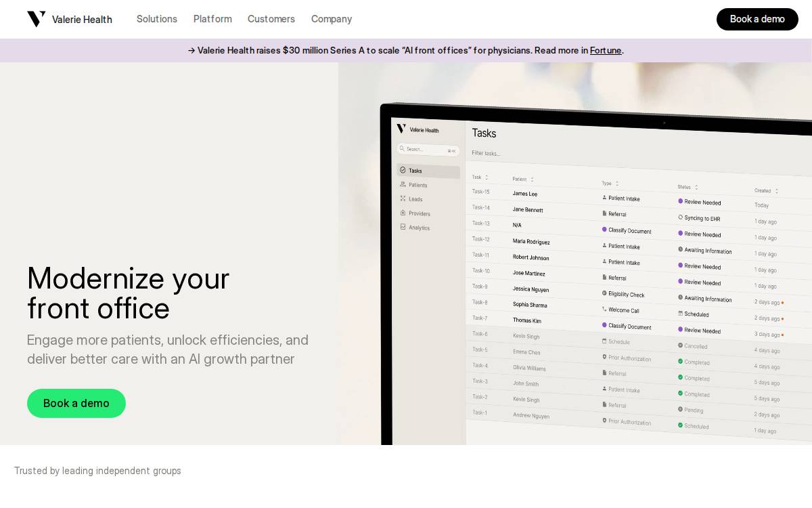Click the Valerie Health logo inside the dashboard mockup
Screen dimensions: 812x508
pos(418,129)
